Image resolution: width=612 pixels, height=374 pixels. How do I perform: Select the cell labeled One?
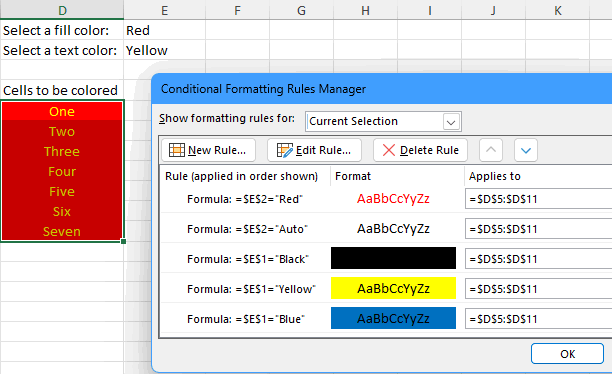(62, 111)
